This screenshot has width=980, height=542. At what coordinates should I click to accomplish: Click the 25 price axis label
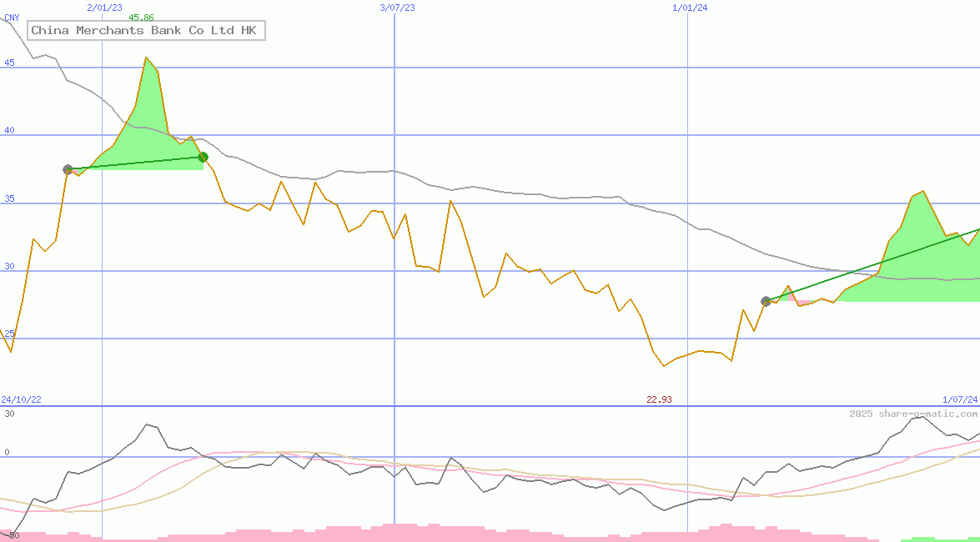[x=9, y=334]
